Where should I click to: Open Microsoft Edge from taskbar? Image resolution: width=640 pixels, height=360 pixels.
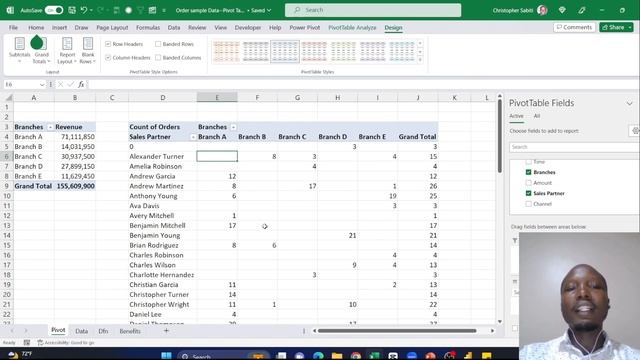click(318, 356)
